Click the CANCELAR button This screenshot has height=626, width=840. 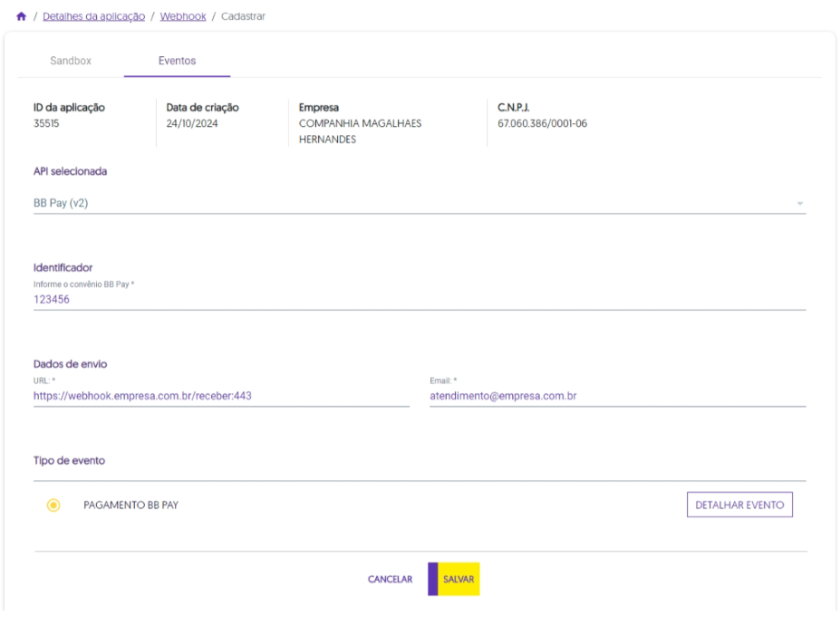tap(390, 579)
